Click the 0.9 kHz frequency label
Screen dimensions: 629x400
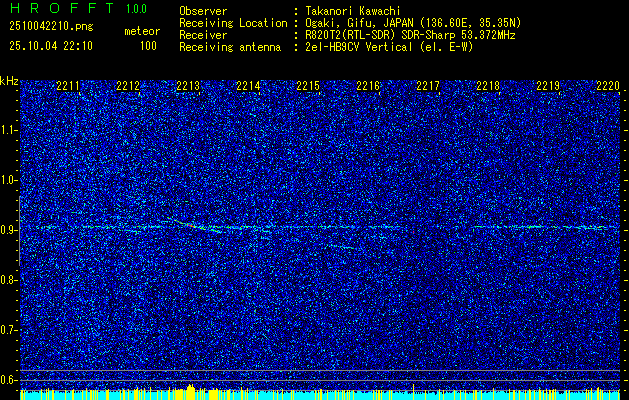8,230
